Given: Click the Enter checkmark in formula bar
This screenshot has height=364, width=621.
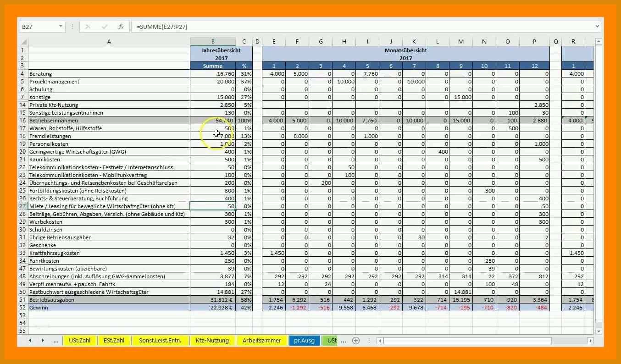Looking at the screenshot, I should tap(105, 27).
